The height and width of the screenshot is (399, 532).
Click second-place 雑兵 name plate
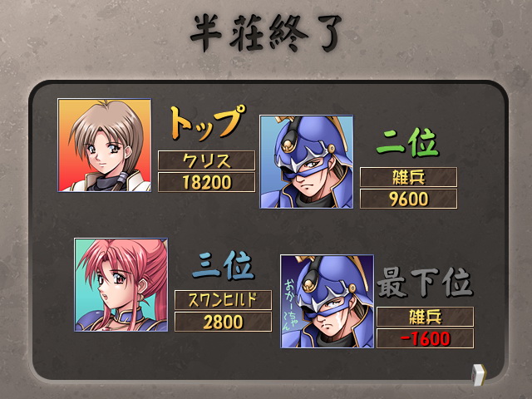(x=408, y=177)
